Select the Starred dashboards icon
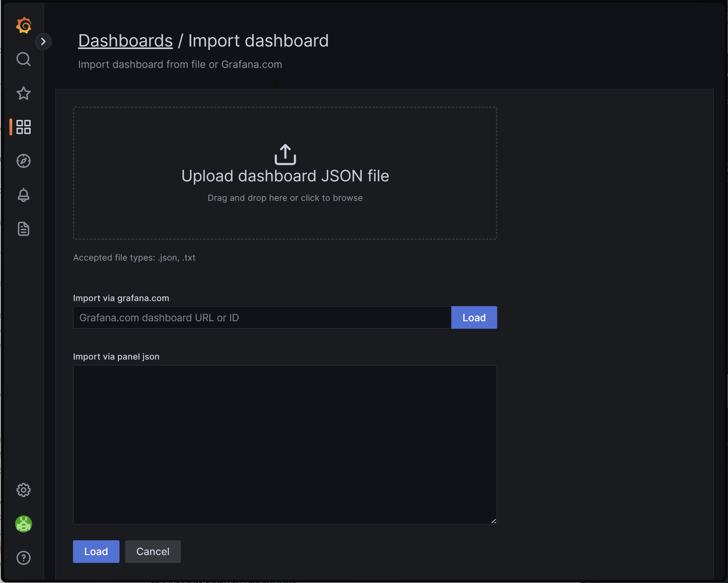This screenshot has height=583, width=728. tap(24, 93)
